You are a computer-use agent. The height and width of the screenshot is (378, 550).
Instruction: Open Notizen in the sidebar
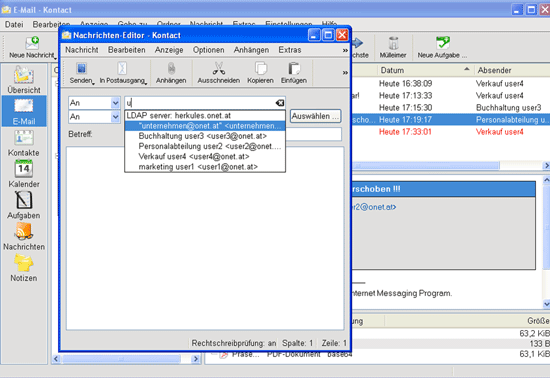(x=24, y=268)
